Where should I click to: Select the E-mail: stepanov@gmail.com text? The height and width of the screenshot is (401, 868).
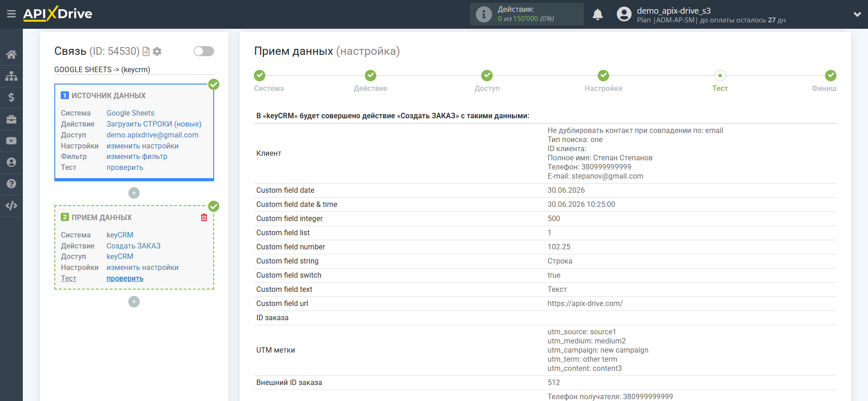click(595, 176)
